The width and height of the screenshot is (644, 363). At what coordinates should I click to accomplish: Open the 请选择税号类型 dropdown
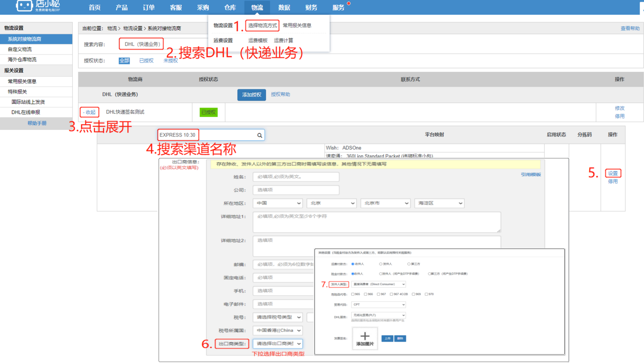(x=277, y=317)
